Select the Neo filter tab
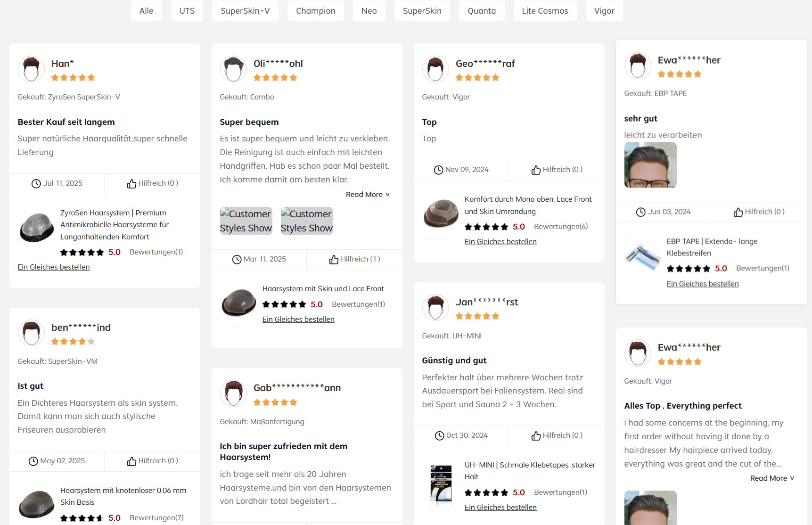 point(369,11)
